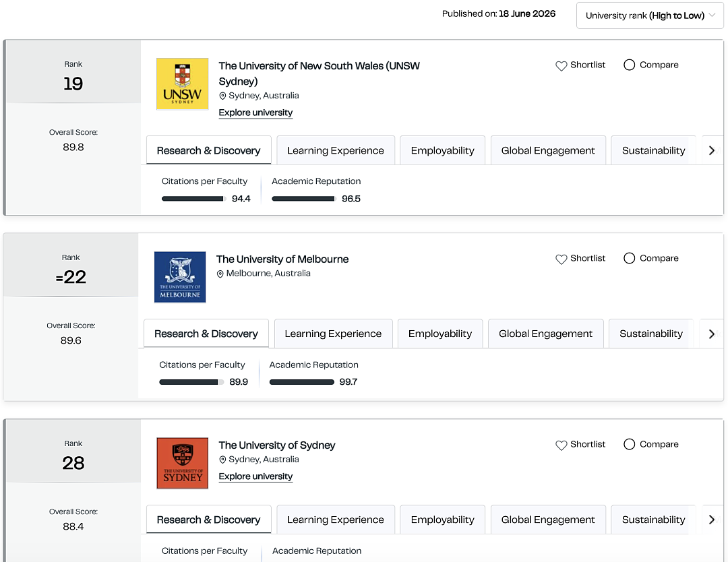Click the rank number =22
Screen dimensions: 728x562
[71, 278]
